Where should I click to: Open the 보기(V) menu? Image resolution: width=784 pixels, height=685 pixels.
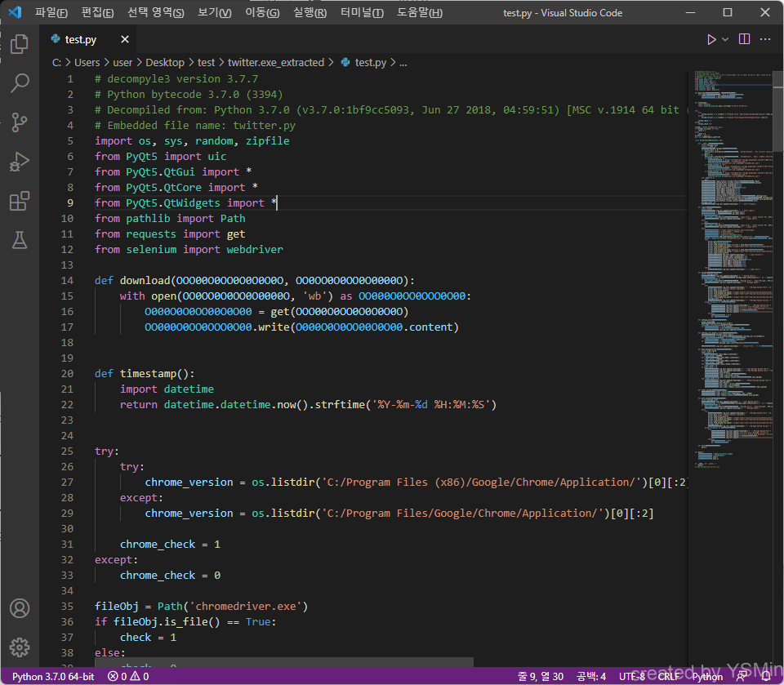[215, 12]
